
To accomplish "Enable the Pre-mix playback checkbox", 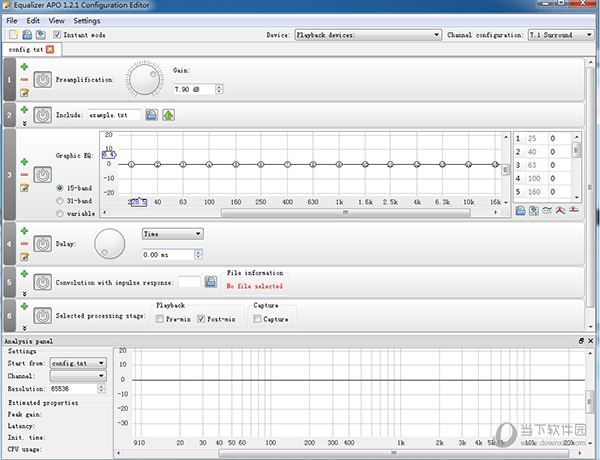I will click(x=160, y=319).
